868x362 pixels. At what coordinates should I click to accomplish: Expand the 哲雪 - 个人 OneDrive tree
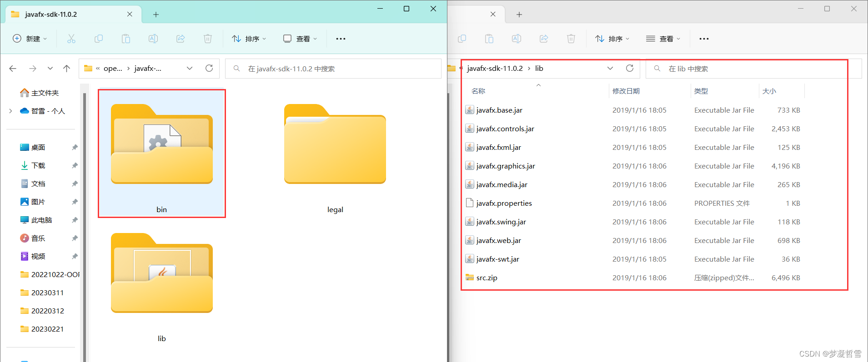click(10, 111)
